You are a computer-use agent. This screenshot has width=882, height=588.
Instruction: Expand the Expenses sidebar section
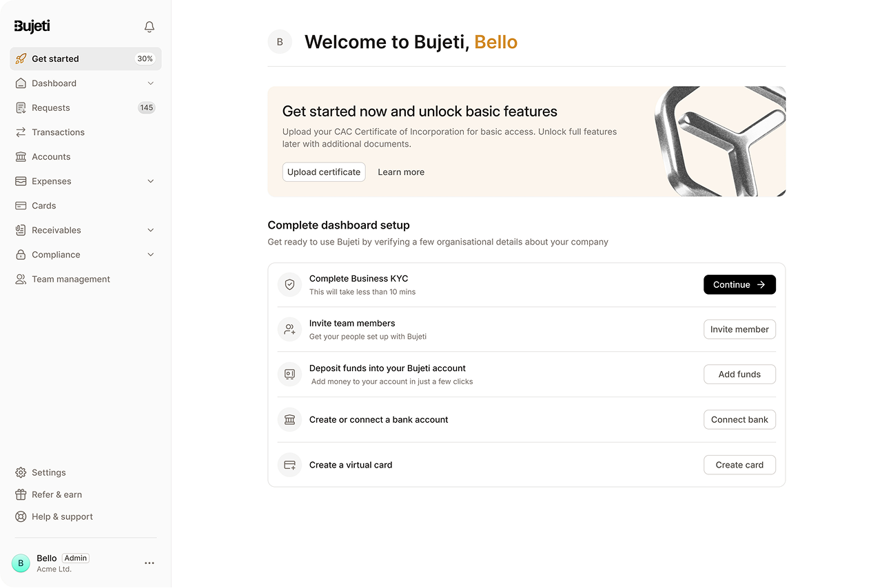[151, 181]
